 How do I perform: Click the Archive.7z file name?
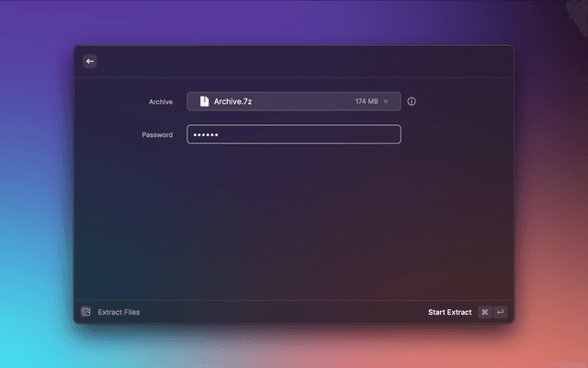click(232, 101)
